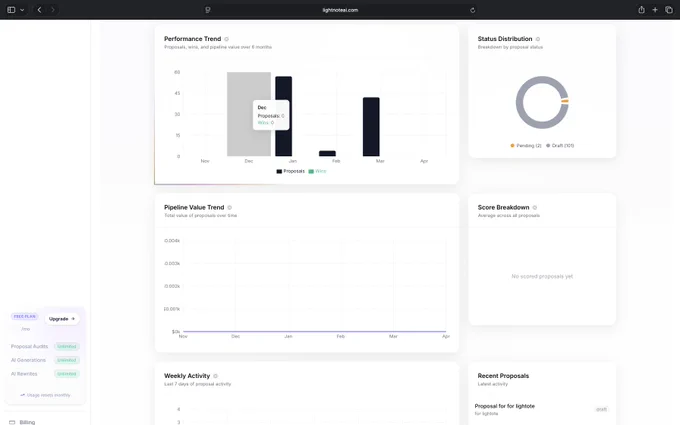Click the info icon beside Status Distribution
The height and width of the screenshot is (425, 680).
[x=538, y=39]
